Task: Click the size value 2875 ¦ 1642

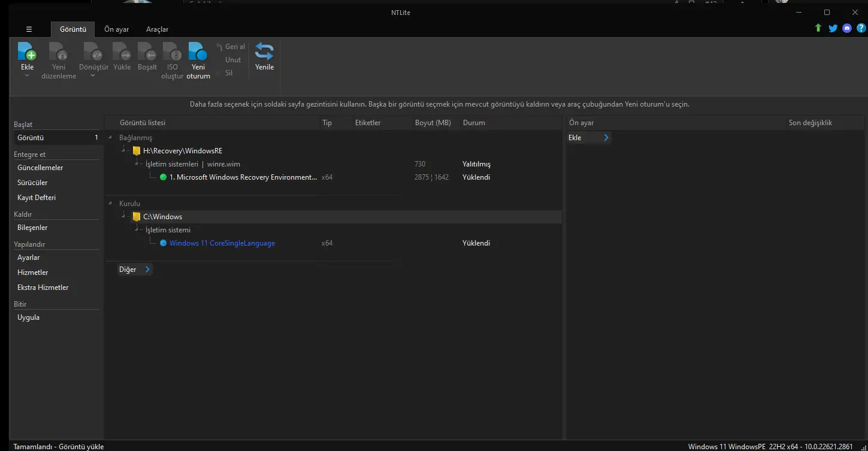Action: 431,177
